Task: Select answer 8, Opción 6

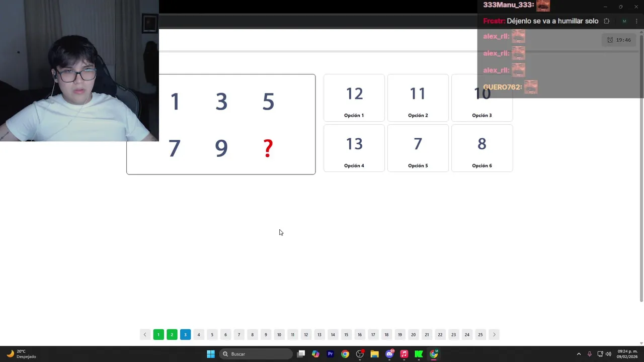Action: (x=482, y=148)
